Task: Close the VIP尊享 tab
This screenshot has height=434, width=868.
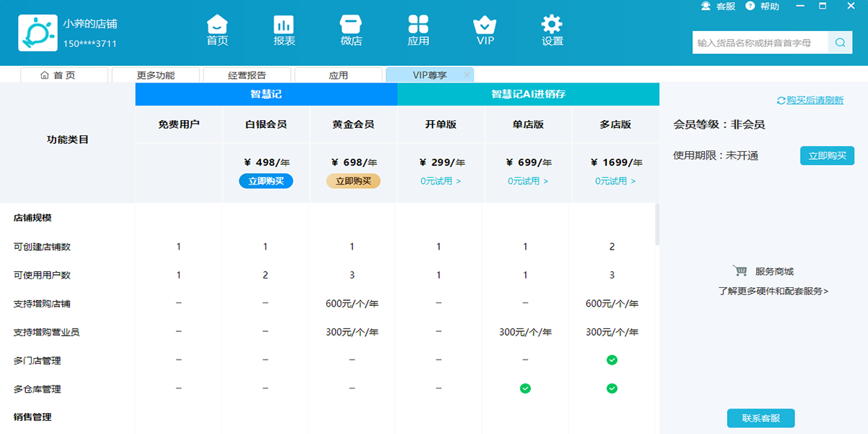Action: pos(467,75)
